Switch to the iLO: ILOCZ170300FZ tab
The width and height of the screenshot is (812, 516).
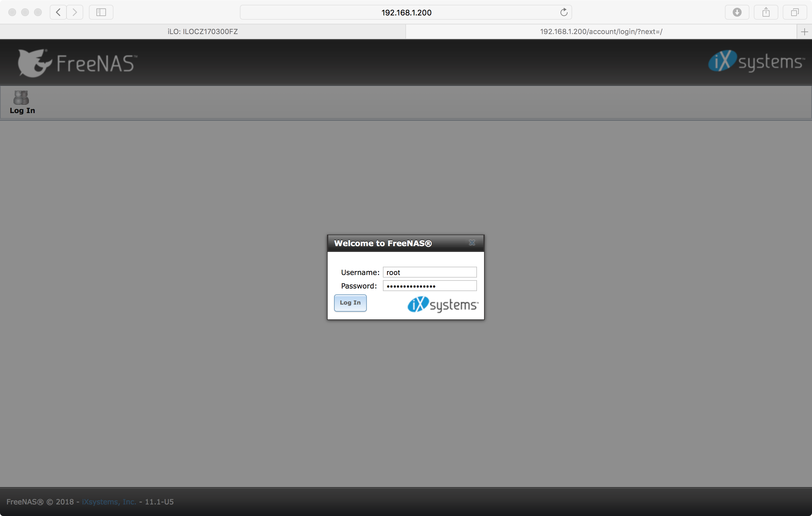tap(202, 32)
